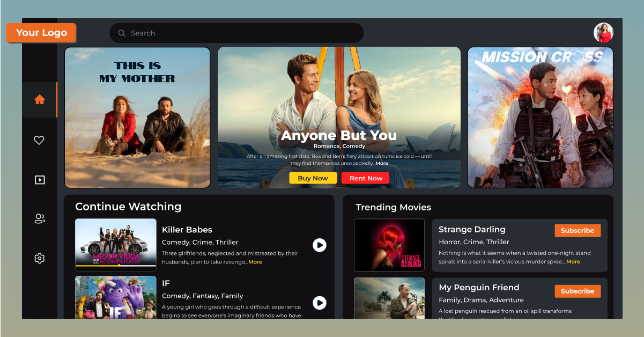
Task: Play Killer Babes with its play button
Action: click(x=320, y=245)
